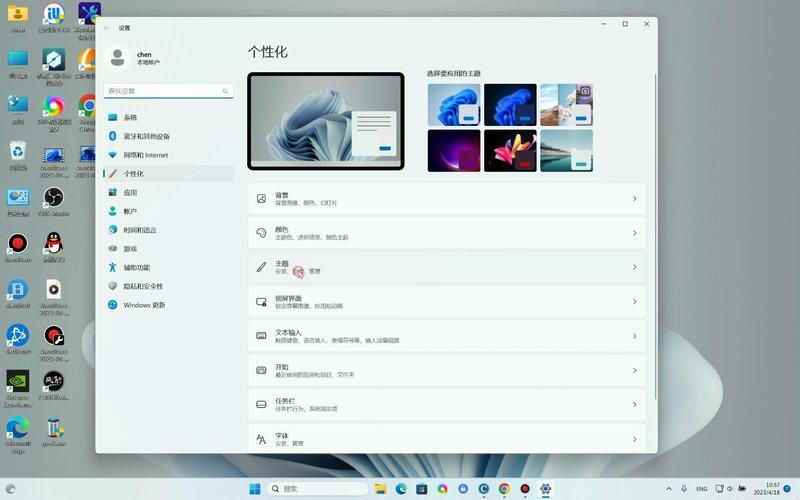800x500 pixels.
Task: Apply the colorful petals dark theme
Action: (510, 151)
